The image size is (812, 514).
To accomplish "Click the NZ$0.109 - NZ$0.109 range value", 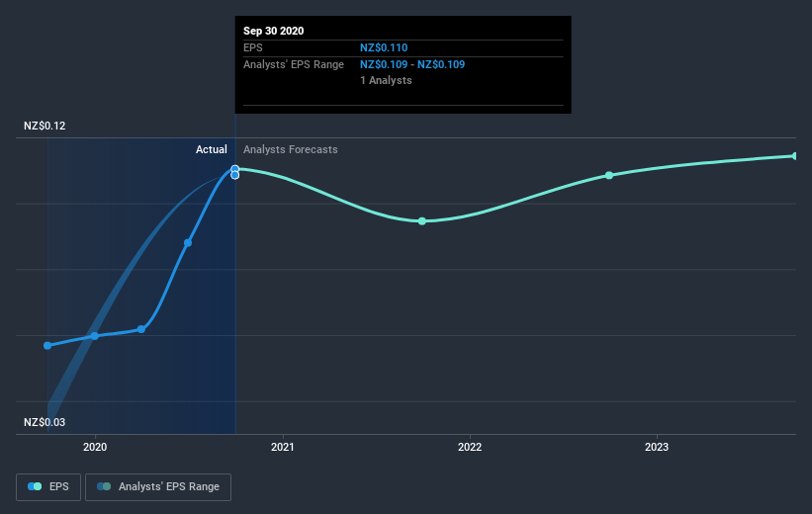I will (x=412, y=64).
